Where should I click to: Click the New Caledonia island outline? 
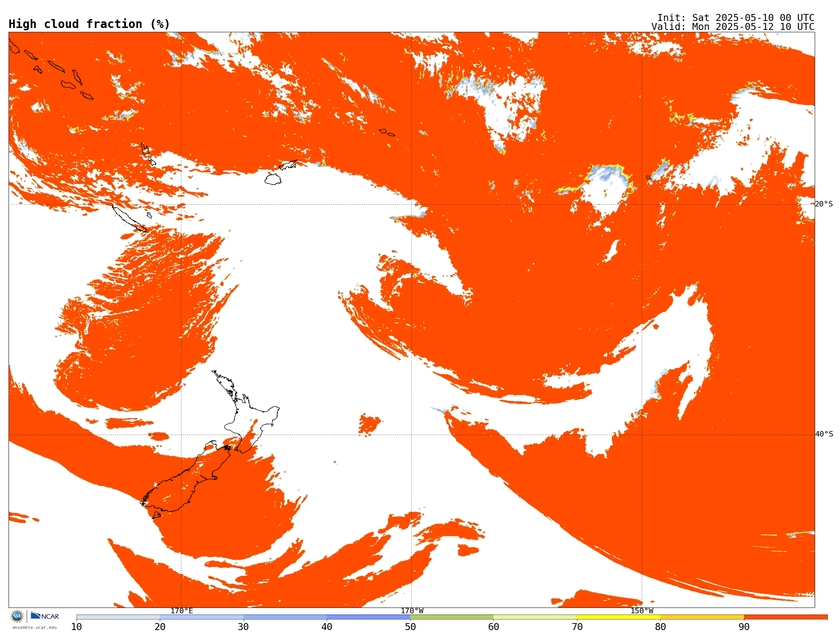coord(129,219)
